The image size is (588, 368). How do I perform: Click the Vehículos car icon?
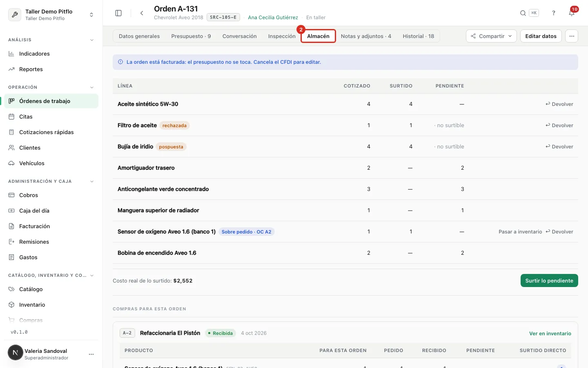[x=11, y=163]
